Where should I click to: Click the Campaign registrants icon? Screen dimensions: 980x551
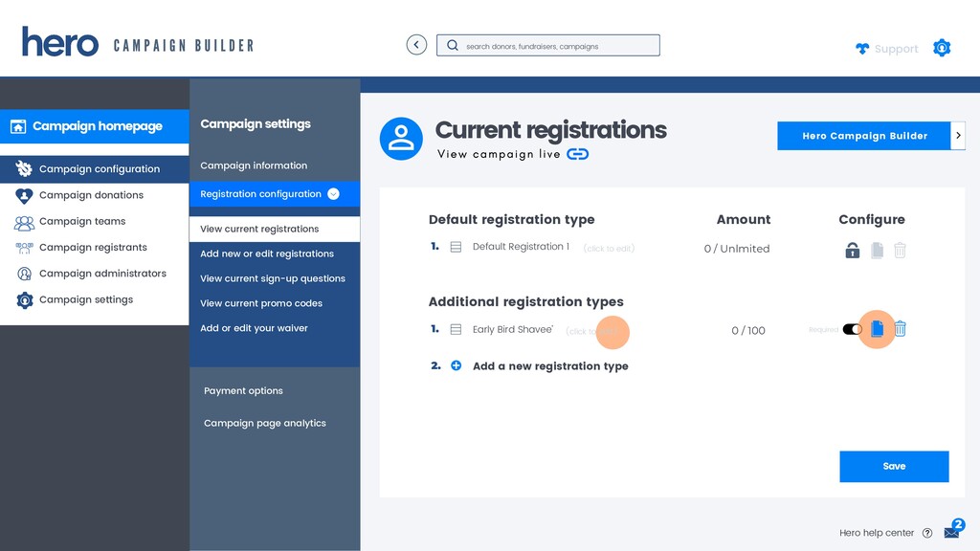tap(24, 248)
